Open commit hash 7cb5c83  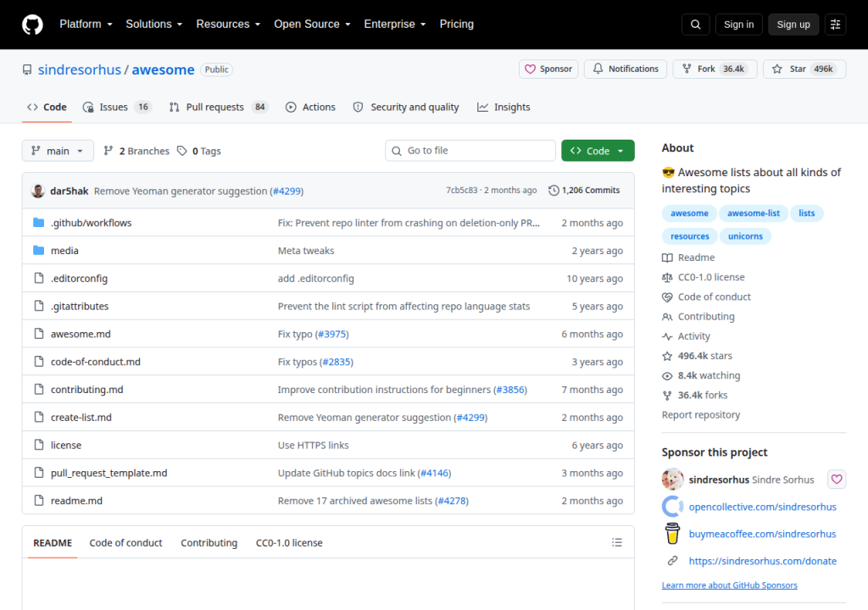461,191
